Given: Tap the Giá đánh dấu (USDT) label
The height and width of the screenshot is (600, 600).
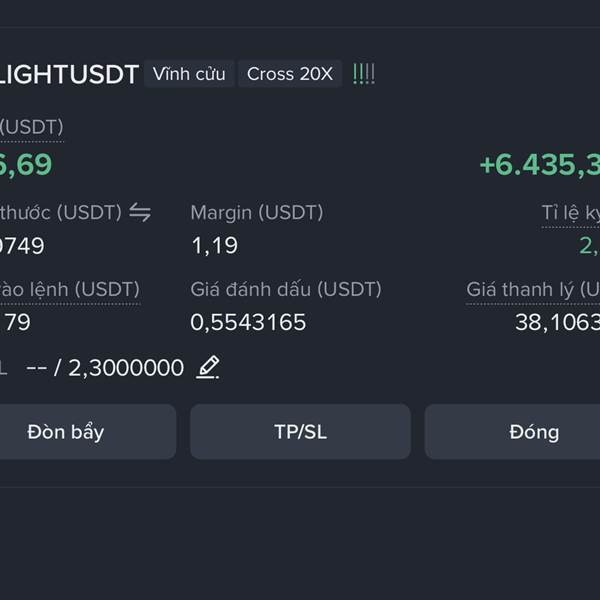Looking at the screenshot, I should point(286,289).
